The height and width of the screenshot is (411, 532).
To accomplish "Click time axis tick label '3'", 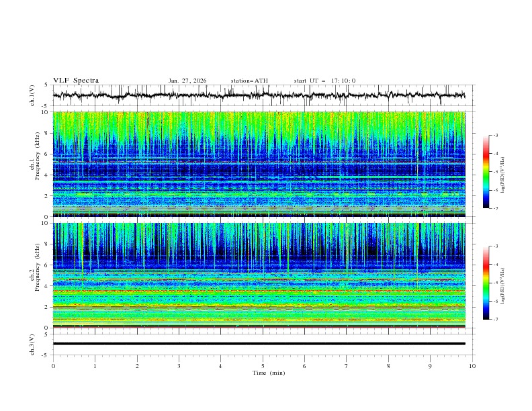I will [179, 366].
